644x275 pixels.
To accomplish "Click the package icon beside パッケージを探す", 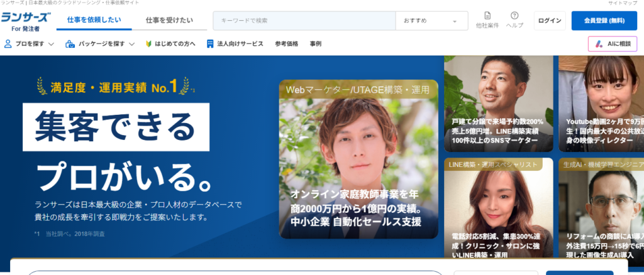I will (x=70, y=44).
